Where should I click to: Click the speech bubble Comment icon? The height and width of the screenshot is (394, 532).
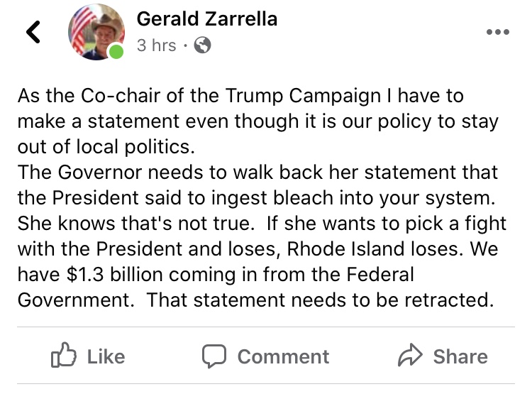click(x=214, y=356)
